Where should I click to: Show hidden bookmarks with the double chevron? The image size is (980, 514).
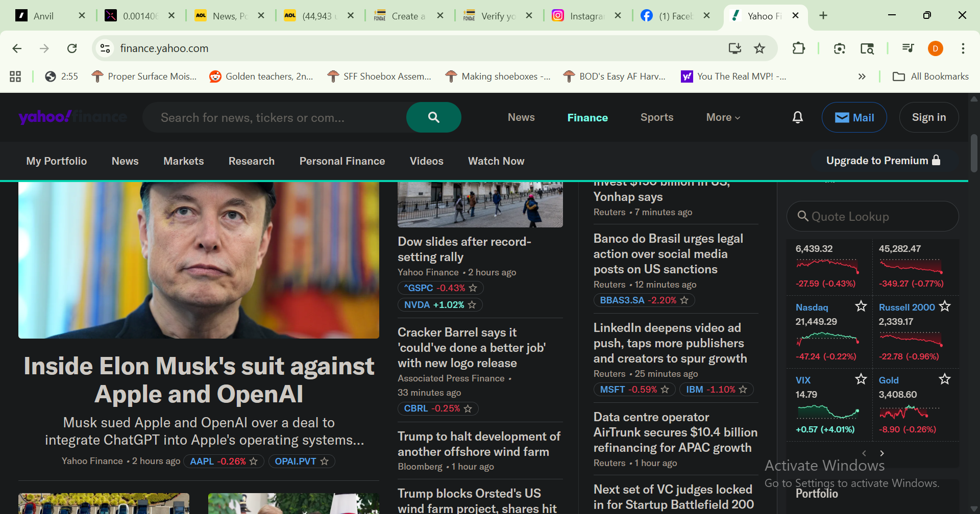pyautogui.click(x=862, y=76)
